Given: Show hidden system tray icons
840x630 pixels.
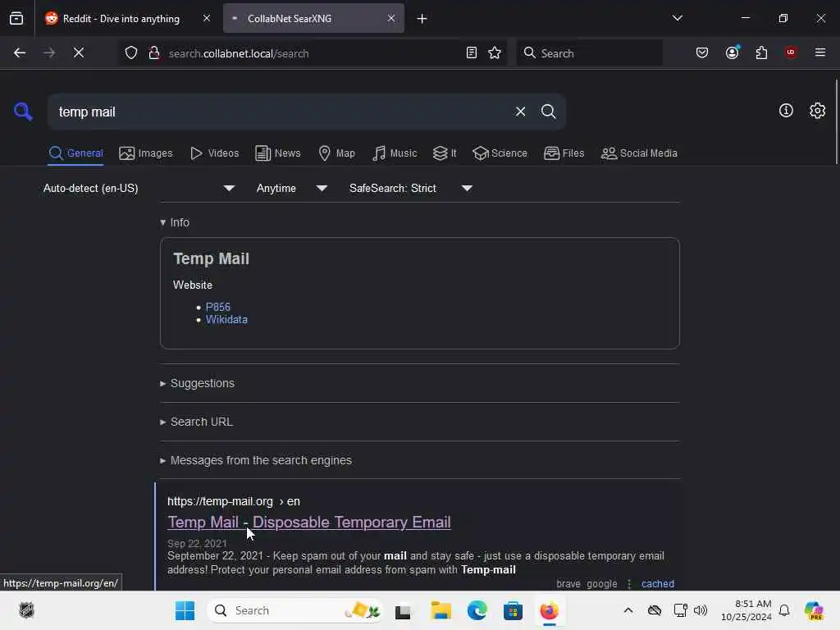Looking at the screenshot, I should pyautogui.click(x=628, y=610).
